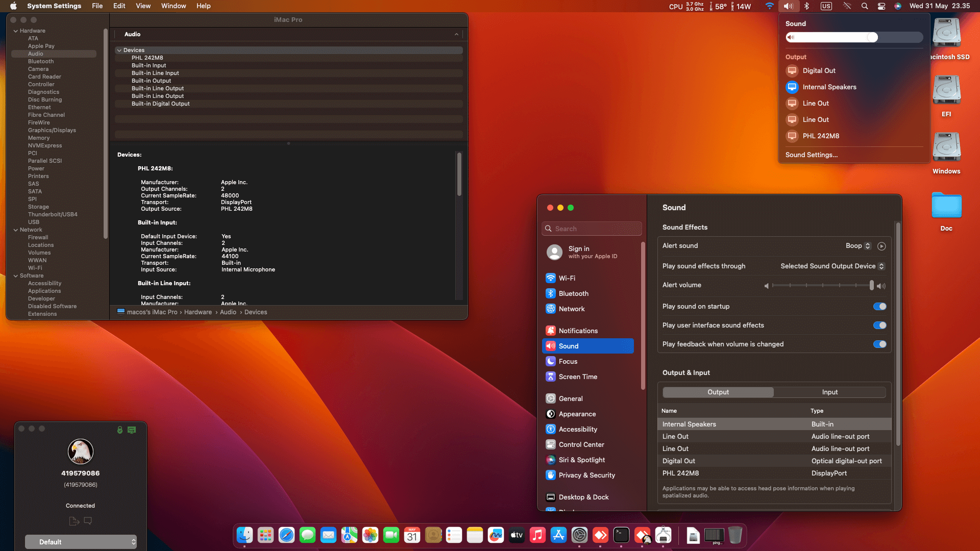Click the Bluetooth icon in menu bar

tap(806, 6)
